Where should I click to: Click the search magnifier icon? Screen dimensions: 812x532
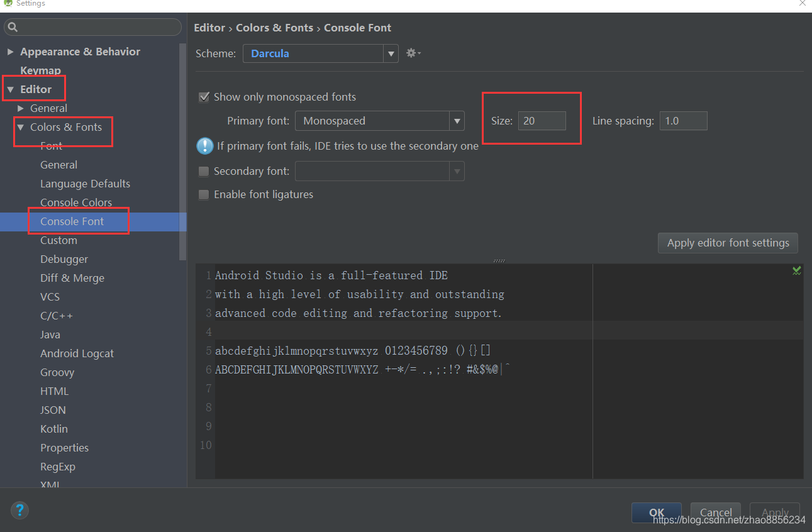13,27
